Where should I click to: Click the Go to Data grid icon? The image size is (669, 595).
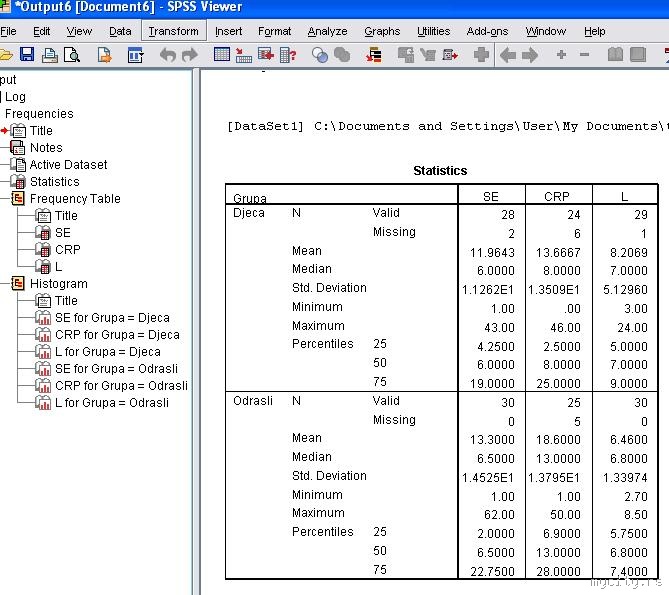(222, 55)
